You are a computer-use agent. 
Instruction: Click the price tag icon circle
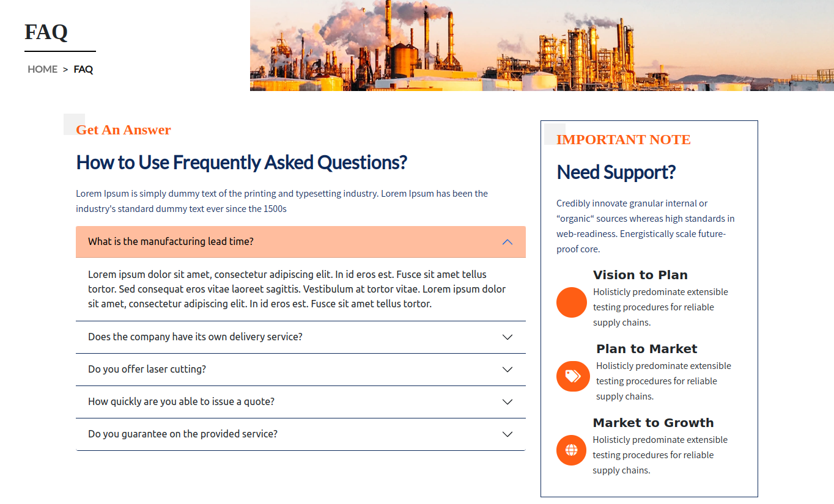click(x=572, y=376)
